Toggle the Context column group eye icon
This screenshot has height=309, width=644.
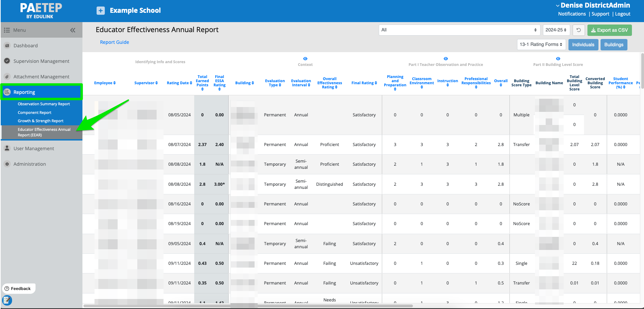click(305, 59)
